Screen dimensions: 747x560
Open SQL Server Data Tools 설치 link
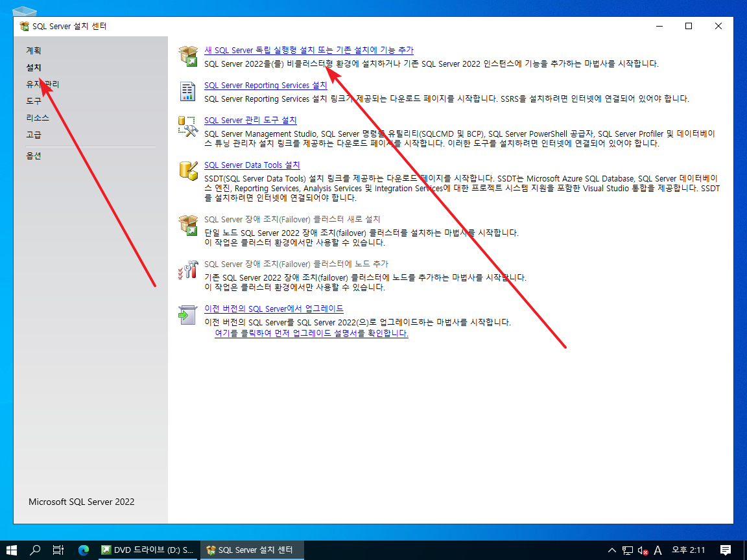coord(252,165)
